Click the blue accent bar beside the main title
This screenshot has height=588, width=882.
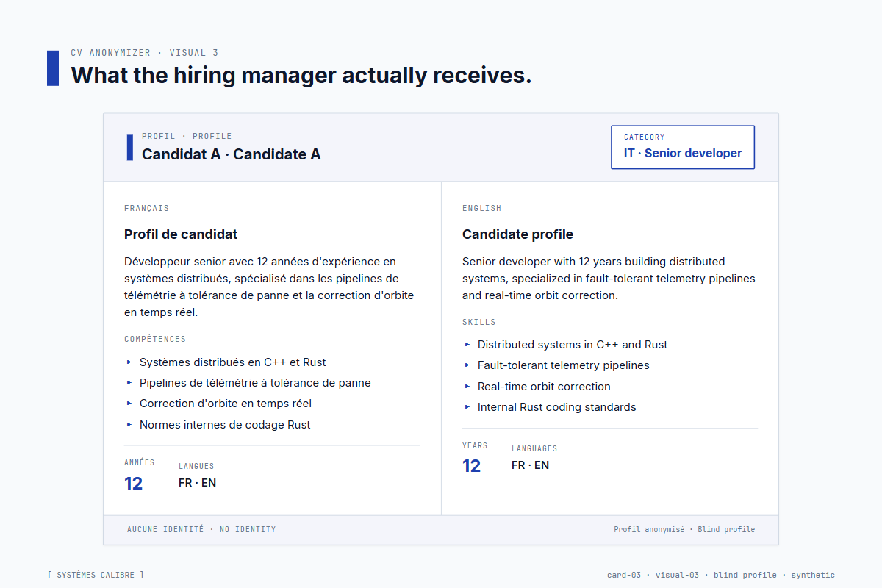[x=53, y=68]
